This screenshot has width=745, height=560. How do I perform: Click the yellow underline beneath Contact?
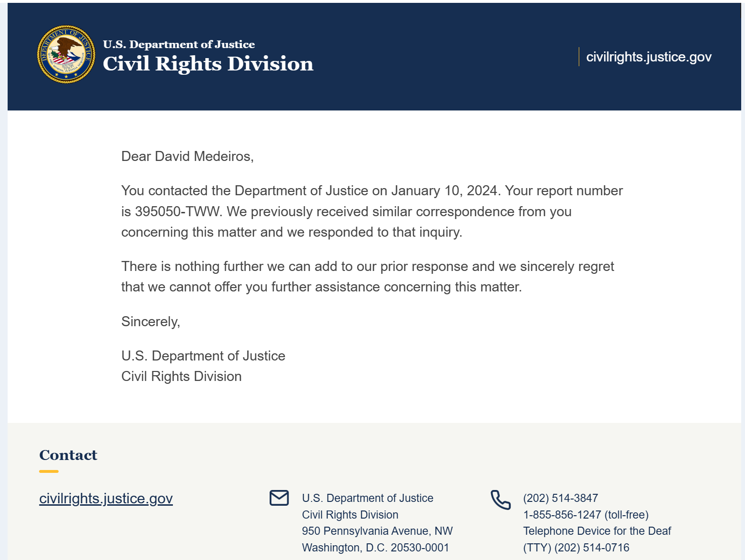[49, 471]
